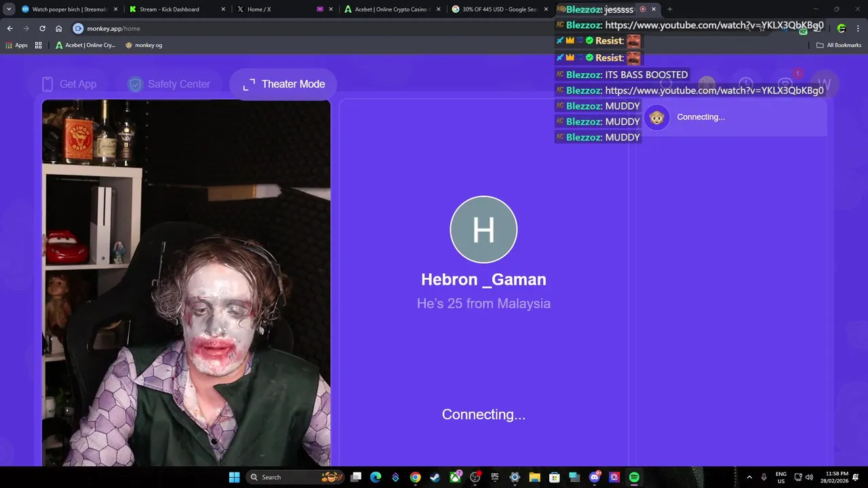Open the Acebet Online Cry... bookmark
Viewport: 868px width, 488px height.
pos(85,45)
